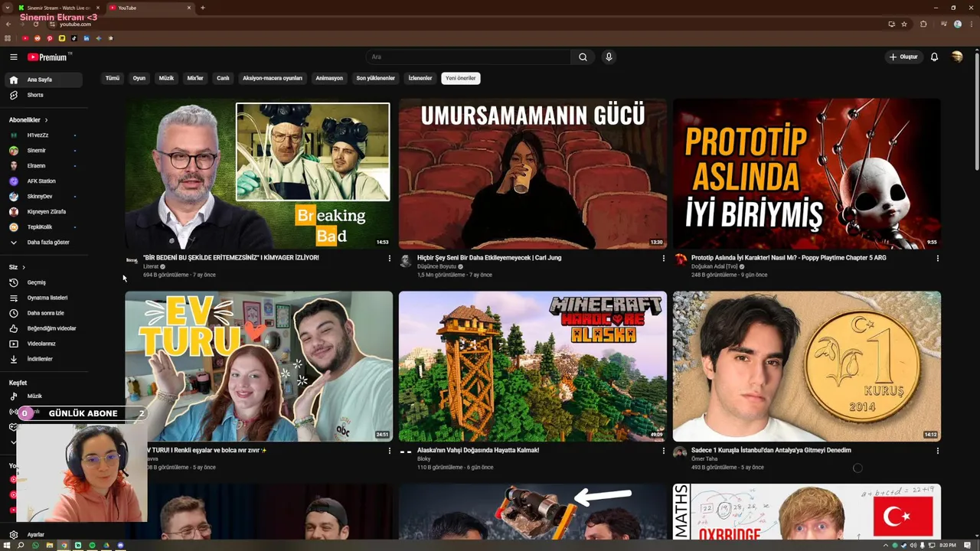Open Daha sonra izle list
980x551 pixels.
coord(43,313)
